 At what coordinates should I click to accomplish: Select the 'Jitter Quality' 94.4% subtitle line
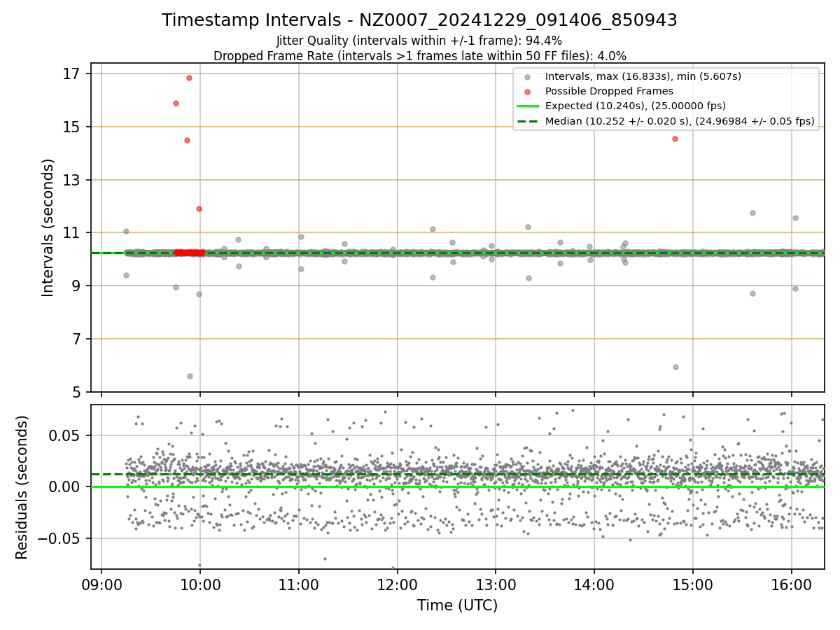(x=419, y=41)
